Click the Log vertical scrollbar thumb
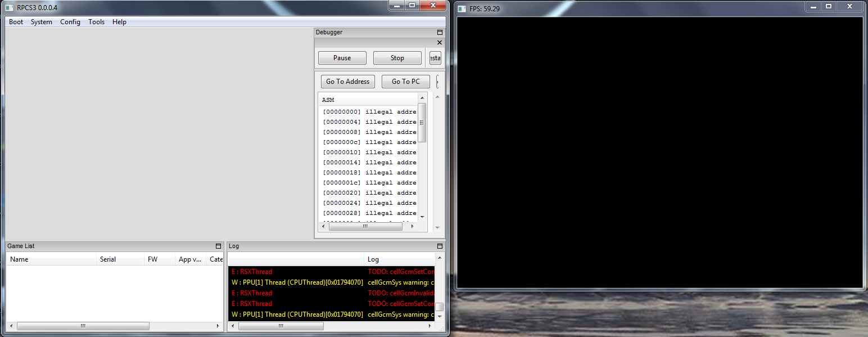The image size is (868, 337). click(440, 307)
